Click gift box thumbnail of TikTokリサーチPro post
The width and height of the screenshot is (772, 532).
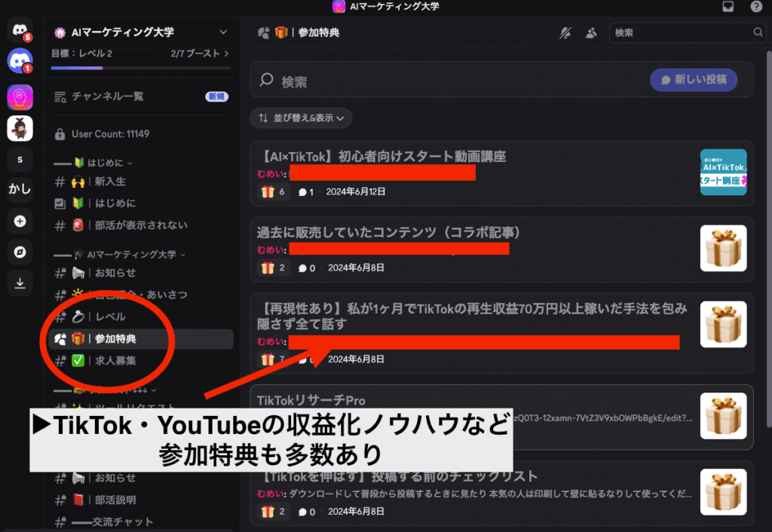723,416
